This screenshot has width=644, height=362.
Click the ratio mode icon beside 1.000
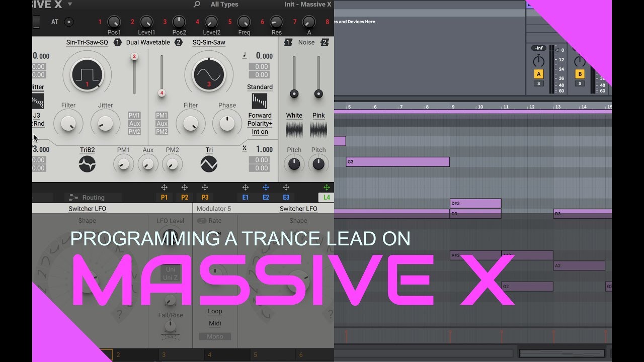pos(245,148)
